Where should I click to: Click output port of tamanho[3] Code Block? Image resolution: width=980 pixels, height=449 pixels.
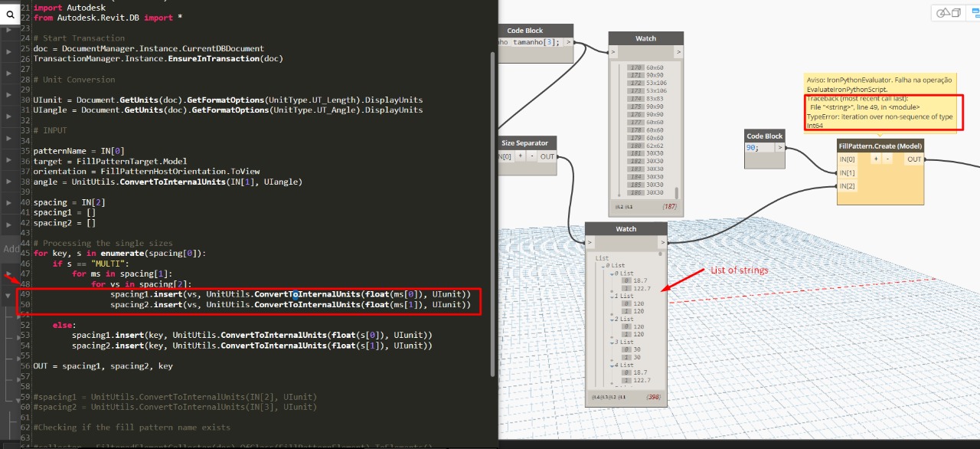click(568, 42)
